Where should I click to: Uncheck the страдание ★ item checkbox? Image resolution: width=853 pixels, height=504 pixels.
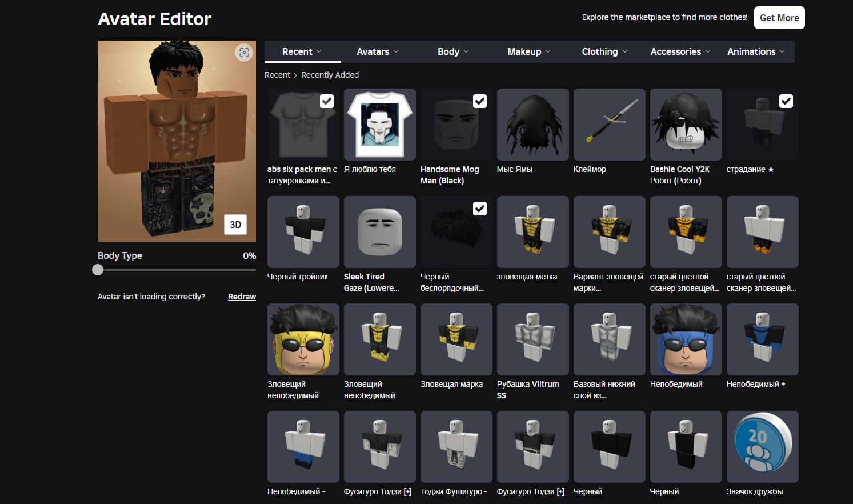click(x=786, y=101)
